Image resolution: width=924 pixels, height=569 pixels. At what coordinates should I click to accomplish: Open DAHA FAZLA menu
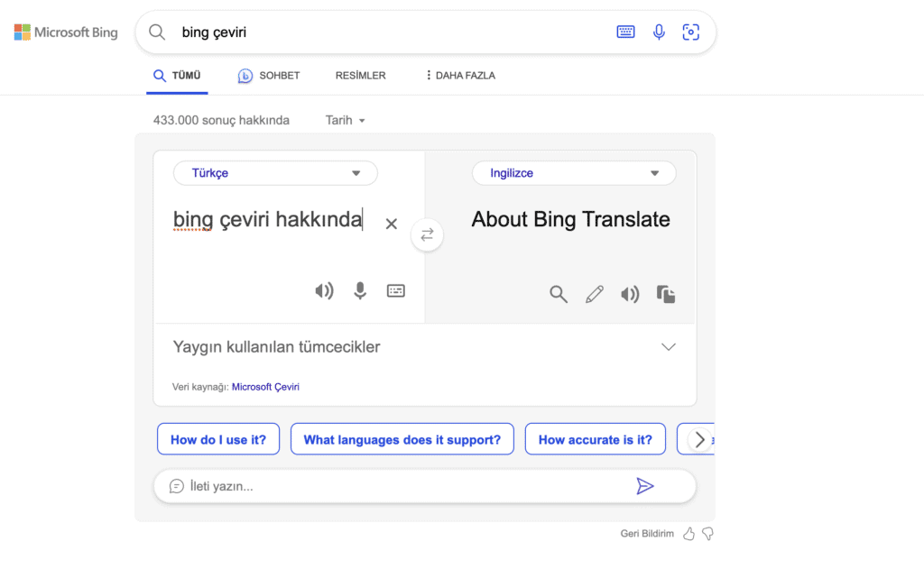461,76
